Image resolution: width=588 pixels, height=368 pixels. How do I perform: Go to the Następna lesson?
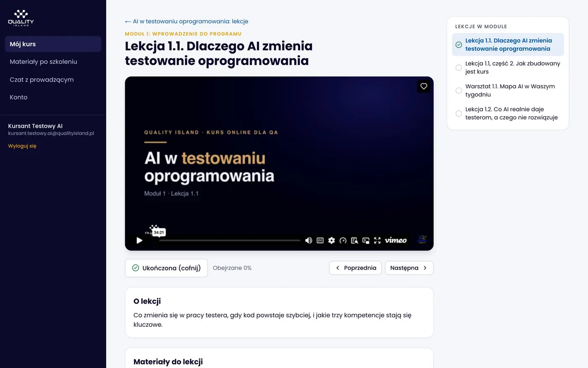click(x=409, y=268)
